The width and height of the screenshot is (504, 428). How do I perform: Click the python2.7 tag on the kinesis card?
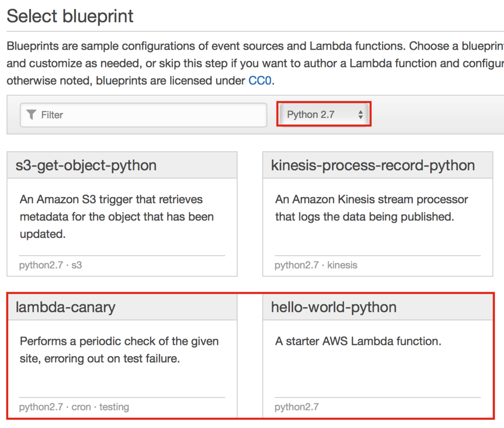pos(297,265)
